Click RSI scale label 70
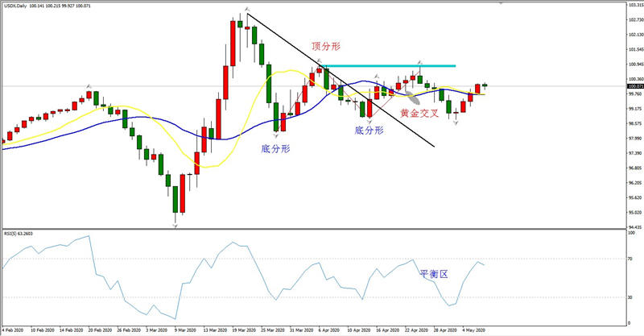Image resolution: width=644 pixels, height=336 pixels. (630, 259)
